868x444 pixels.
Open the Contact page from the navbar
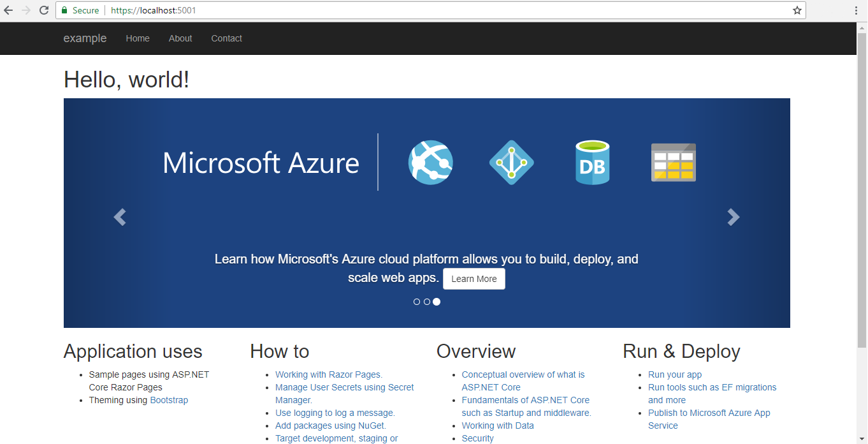click(226, 38)
